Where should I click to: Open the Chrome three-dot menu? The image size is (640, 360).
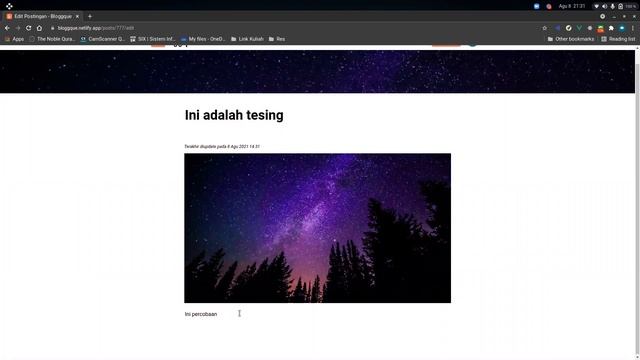tap(633, 28)
